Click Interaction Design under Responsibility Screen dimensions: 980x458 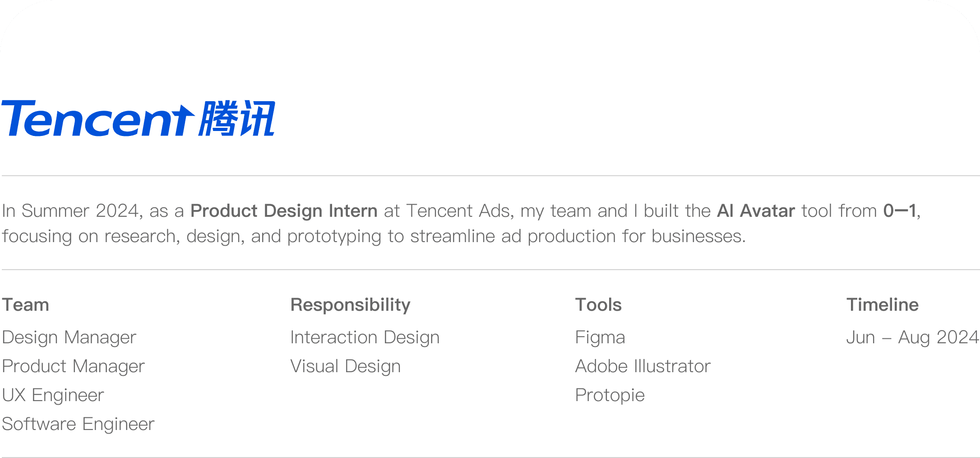[365, 337]
